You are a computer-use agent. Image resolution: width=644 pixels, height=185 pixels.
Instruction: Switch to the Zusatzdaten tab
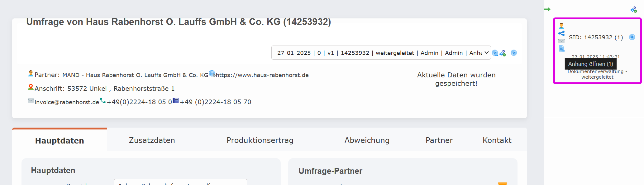pyautogui.click(x=152, y=140)
